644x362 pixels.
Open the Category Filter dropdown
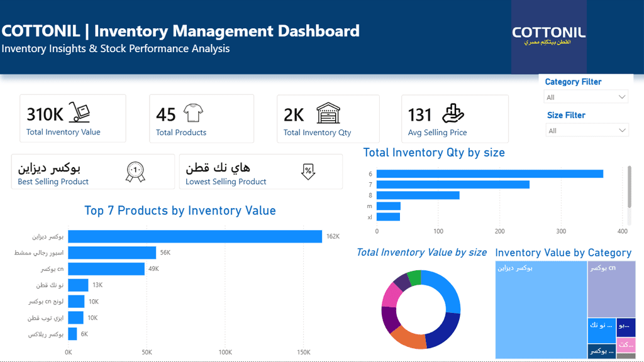pyautogui.click(x=586, y=97)
